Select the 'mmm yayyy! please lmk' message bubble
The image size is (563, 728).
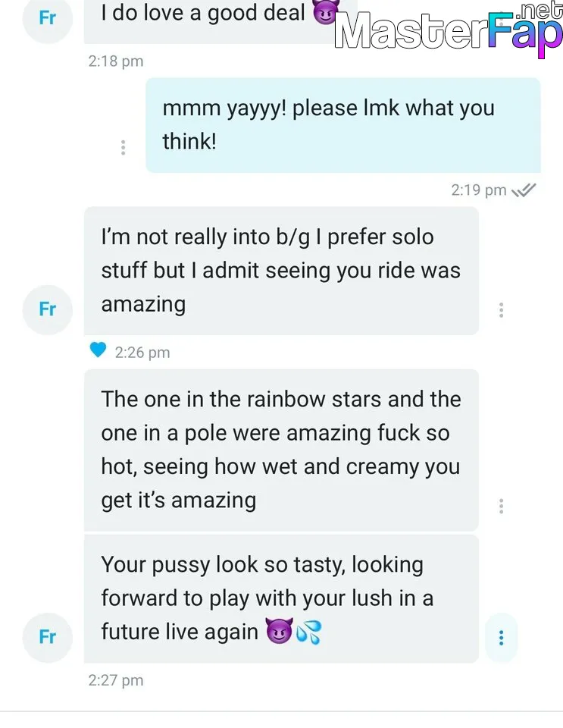tap(342, 125)
